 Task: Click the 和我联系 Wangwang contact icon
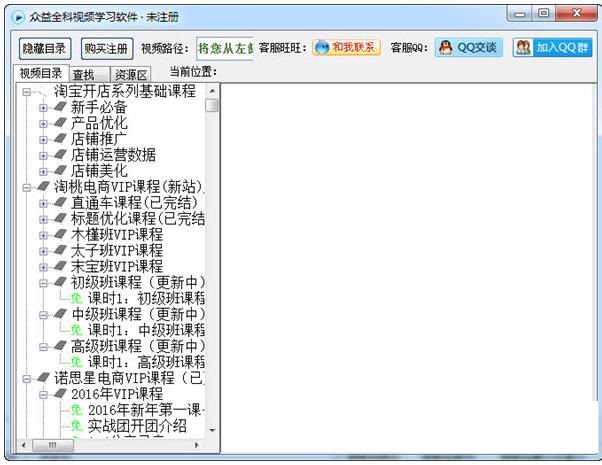(x=347, y=48)
